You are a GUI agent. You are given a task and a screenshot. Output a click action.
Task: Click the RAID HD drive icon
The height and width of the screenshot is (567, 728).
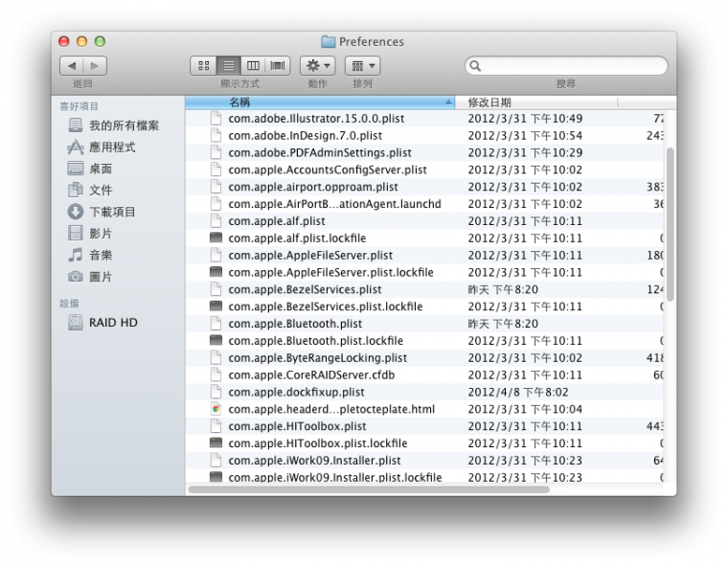point(76,322)
